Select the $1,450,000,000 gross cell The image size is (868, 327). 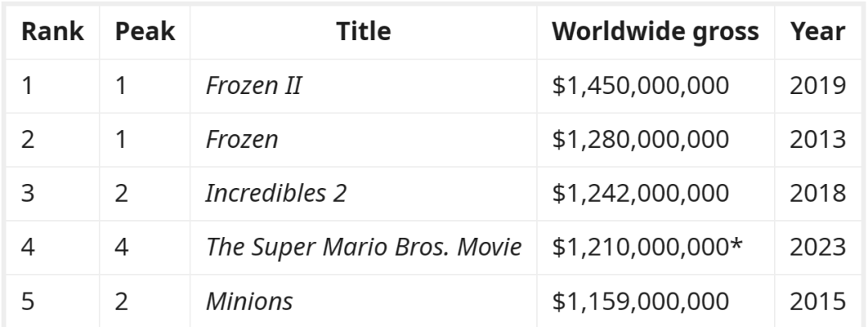pyautogui.click(x=641, y=86)
